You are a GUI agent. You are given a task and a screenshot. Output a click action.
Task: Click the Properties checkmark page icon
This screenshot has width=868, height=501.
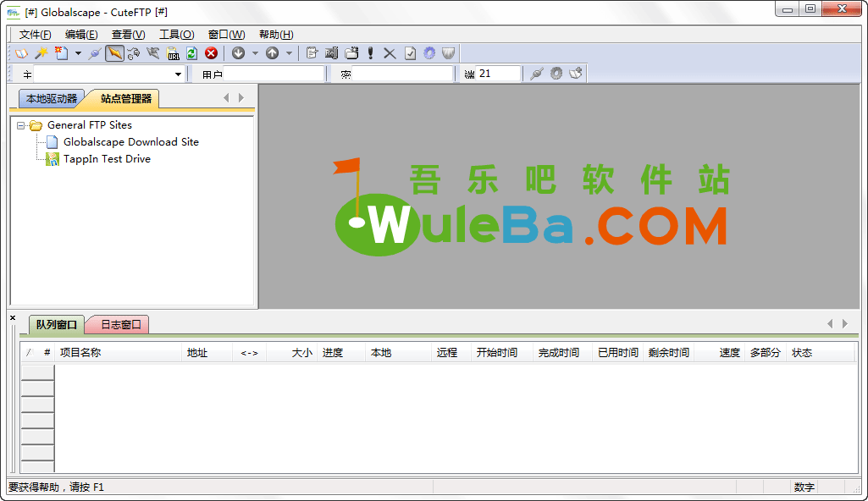pos(410,53)
